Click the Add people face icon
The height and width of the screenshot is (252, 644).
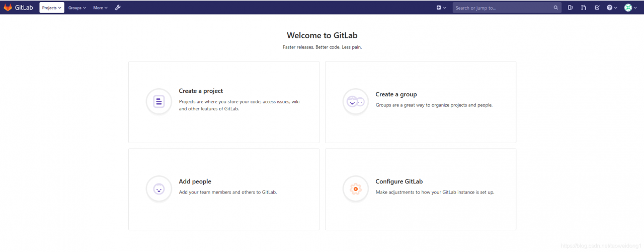[x=159, y=189]
